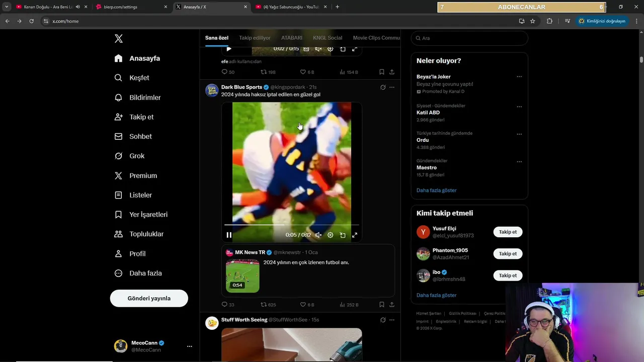644x362 pixels.
Task: Play the top partially visible video
Action: (x=229, y=49)
